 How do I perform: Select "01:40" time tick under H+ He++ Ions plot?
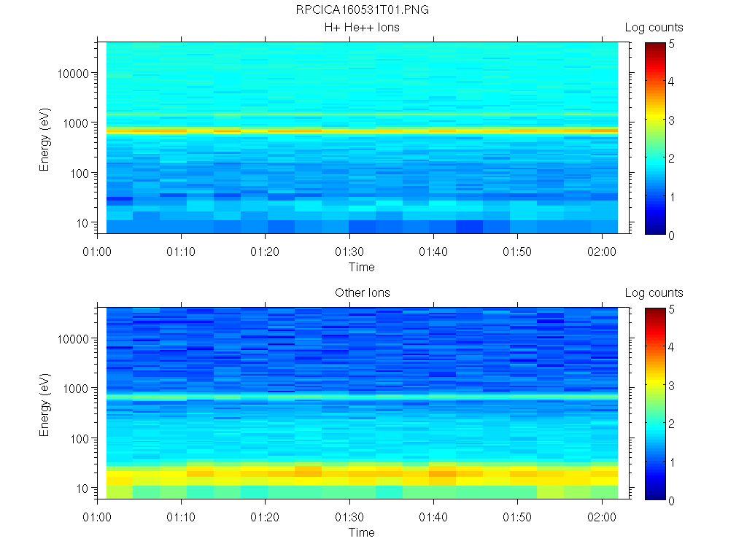click(x=433, y=252)
